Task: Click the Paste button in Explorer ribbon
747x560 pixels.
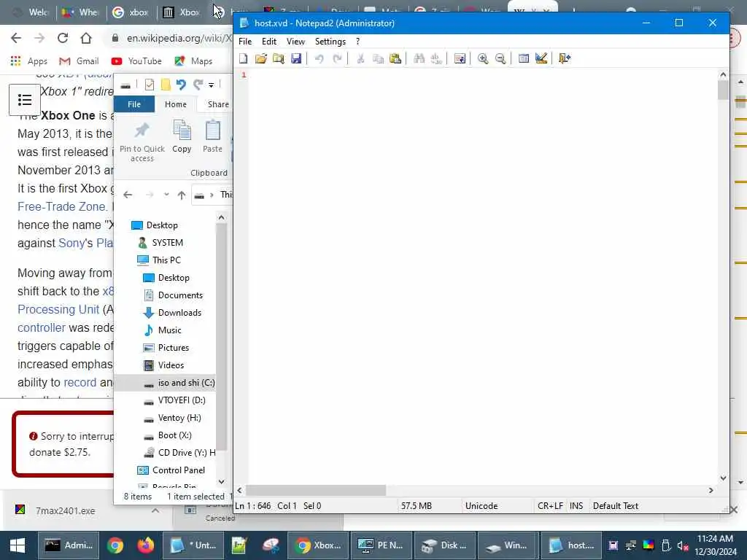Action: (x=212, y=136)
